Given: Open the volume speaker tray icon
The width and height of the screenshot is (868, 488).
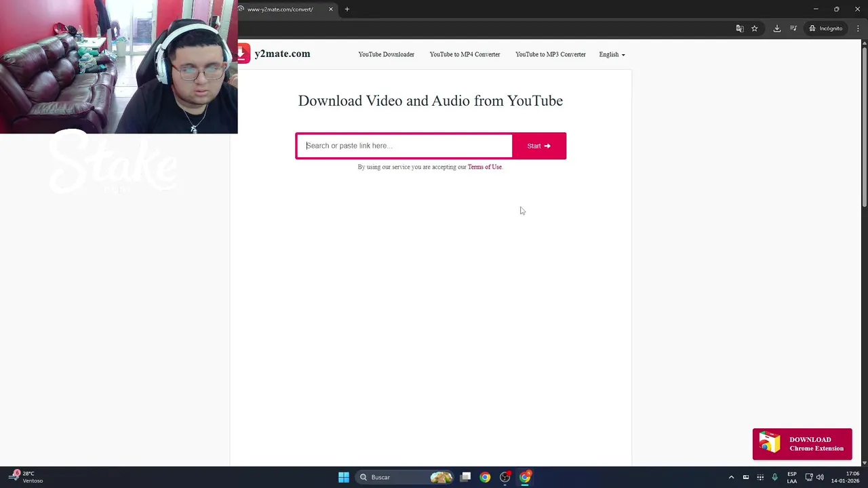Looking at the screenshot, I should pyautogui.click(x=820, y=477).
